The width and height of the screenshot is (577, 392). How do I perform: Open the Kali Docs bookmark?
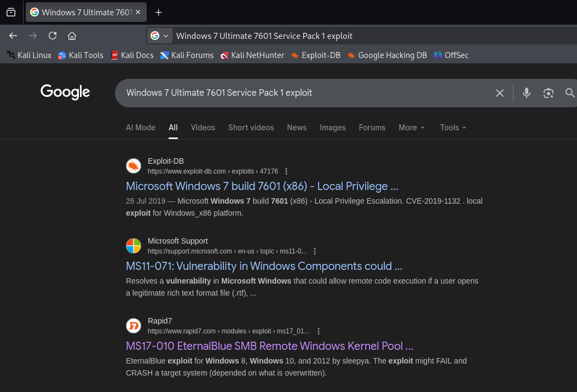click(132, 55)
